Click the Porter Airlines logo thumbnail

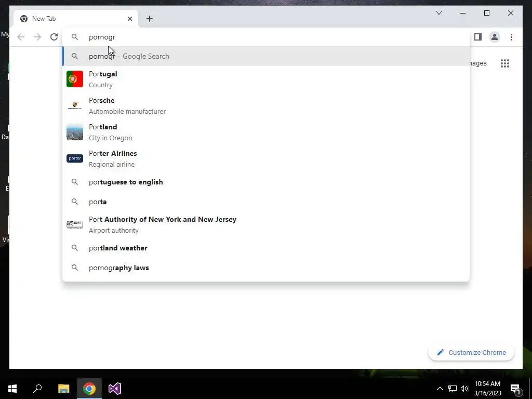[75, 158]
